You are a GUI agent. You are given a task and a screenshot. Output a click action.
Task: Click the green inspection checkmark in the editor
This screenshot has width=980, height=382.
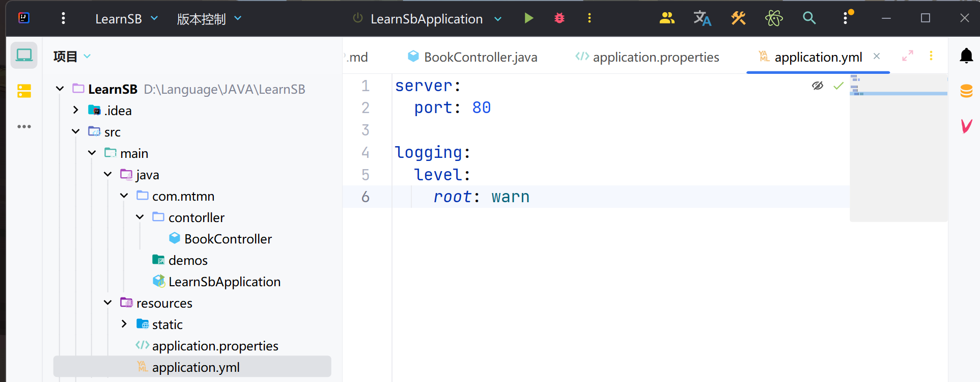(x=838, y=86)
